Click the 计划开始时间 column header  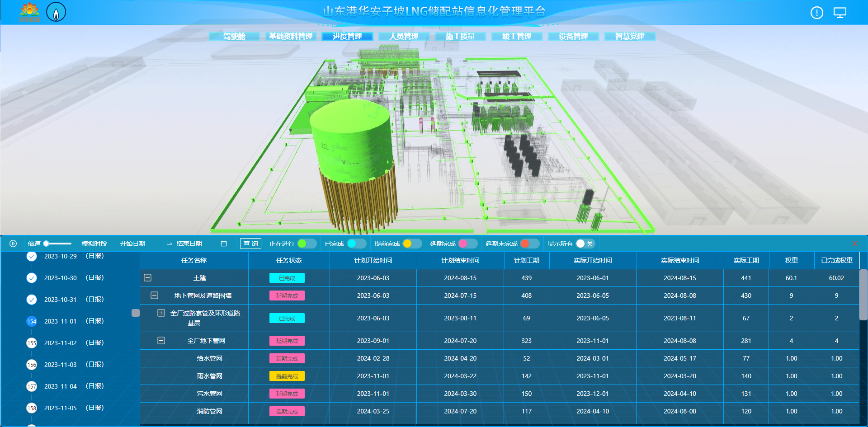[x=373, y=260]
